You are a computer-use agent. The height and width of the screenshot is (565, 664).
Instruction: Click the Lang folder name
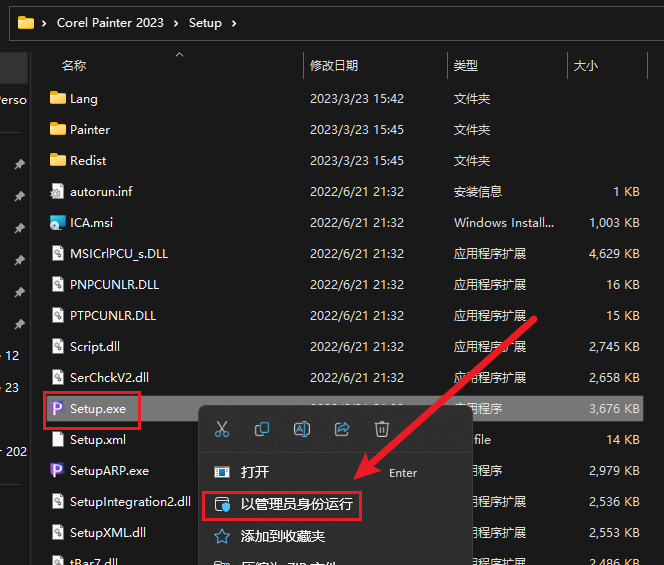click(84, 99)
